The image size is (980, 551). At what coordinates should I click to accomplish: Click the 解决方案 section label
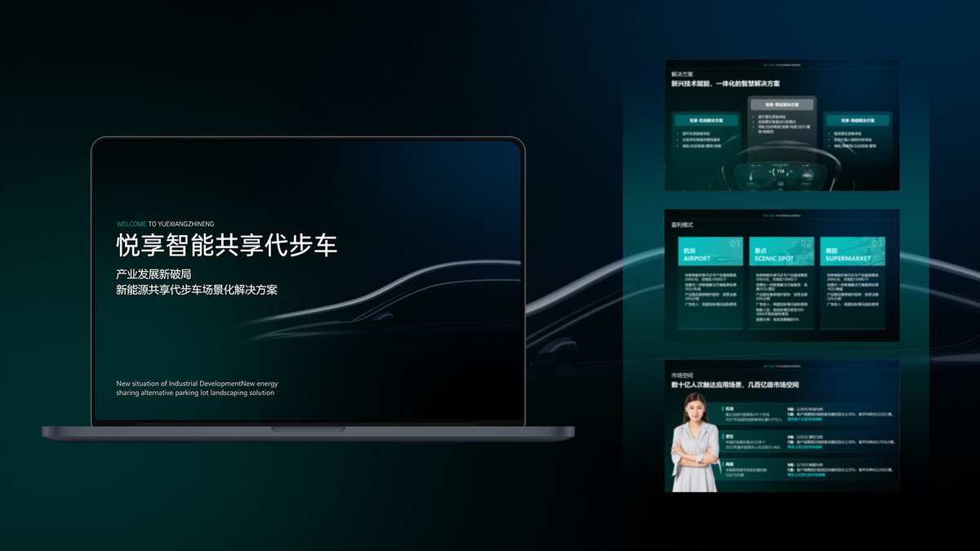coord(682,73)
